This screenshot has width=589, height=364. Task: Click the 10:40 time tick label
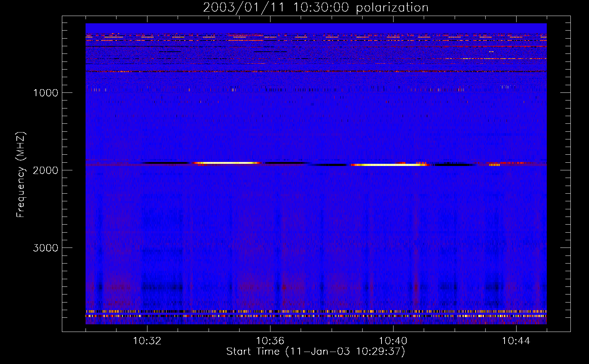coord(393,341)
